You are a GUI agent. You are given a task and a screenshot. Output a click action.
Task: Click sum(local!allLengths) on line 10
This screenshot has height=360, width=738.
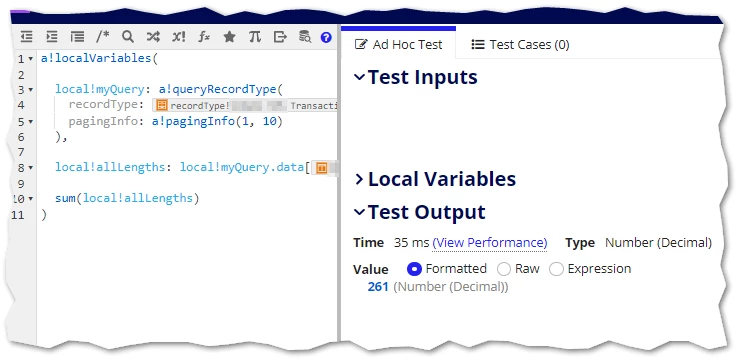click(128, 198)
